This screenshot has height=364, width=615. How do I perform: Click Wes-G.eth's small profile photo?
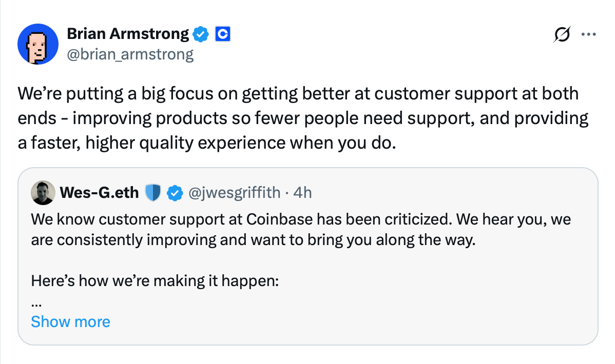(x=43, y=193)
